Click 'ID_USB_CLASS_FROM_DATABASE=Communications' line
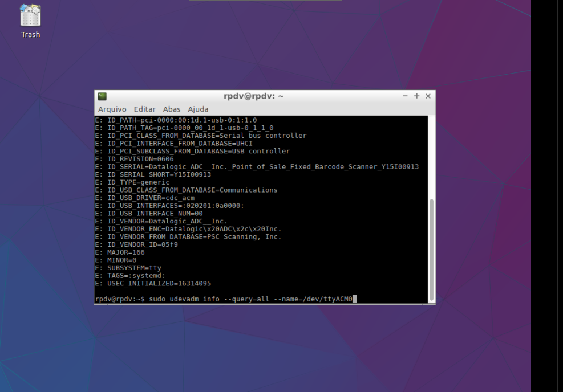This screenshot has height=392, width=563. point(187,190)
